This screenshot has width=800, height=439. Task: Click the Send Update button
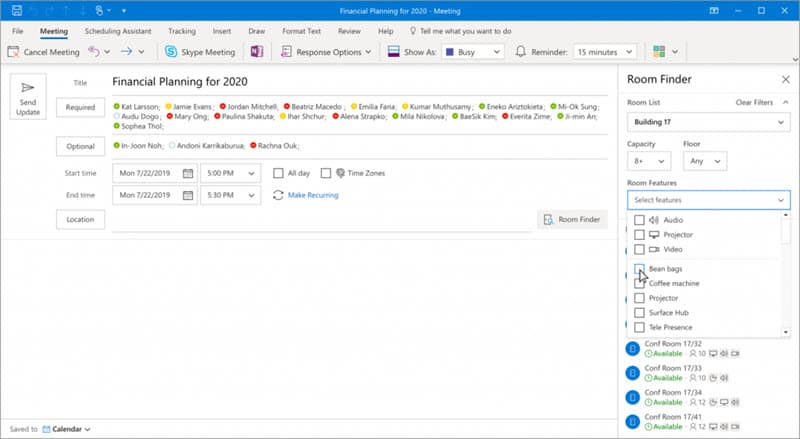28,96
